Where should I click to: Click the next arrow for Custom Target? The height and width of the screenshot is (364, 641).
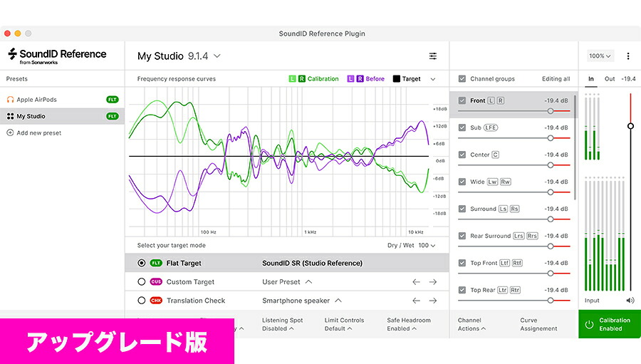coord(433,282)
